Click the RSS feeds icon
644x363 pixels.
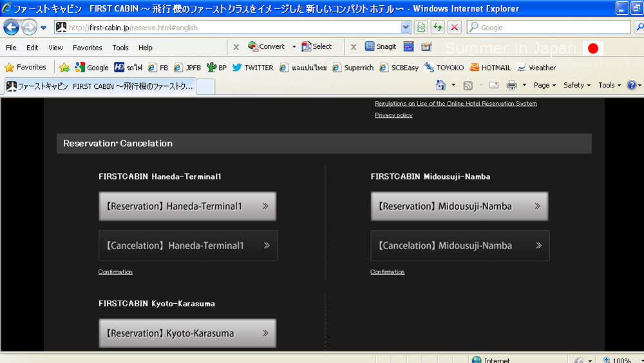[468, 85]
